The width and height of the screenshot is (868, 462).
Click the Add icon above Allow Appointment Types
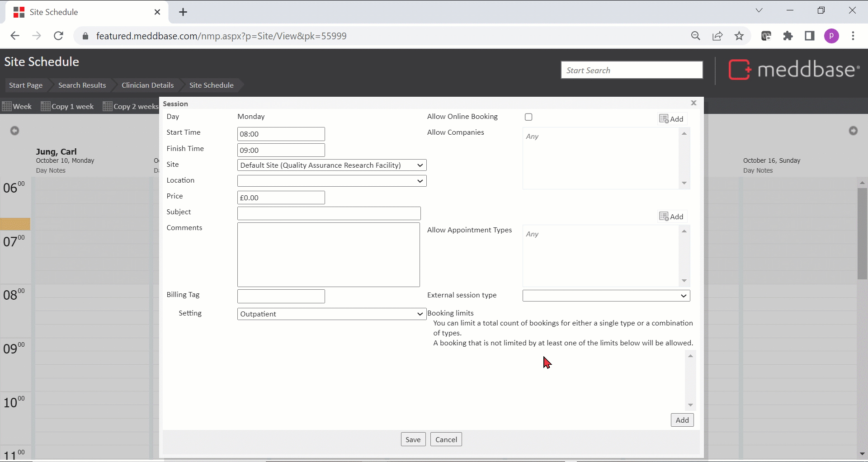point(671,217)
